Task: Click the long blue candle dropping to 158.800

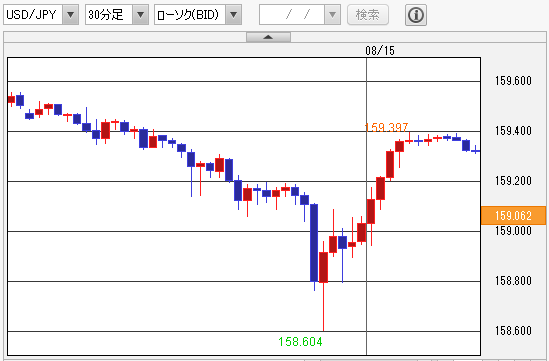Action: (314, 243)
